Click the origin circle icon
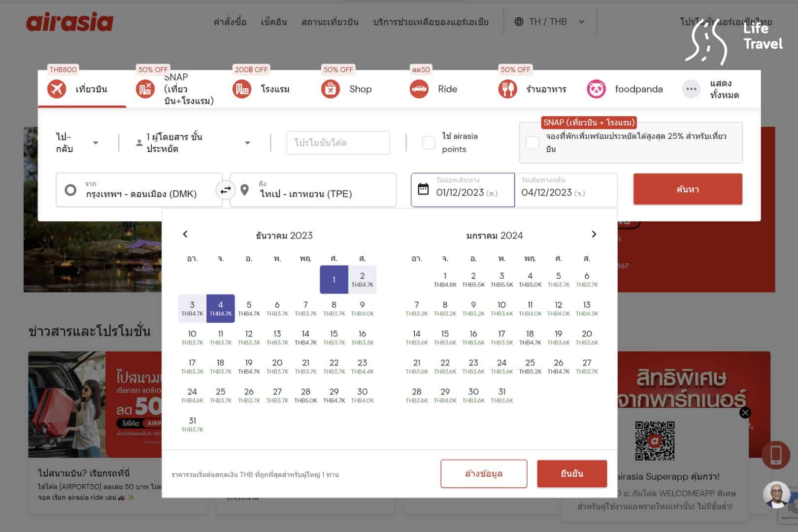 tap(70, 190)
